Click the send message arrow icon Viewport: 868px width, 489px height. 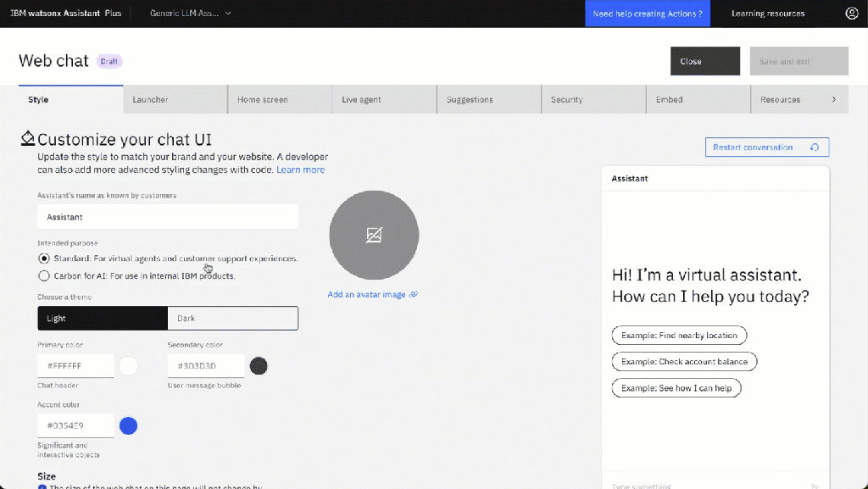(x=815, y=486)
